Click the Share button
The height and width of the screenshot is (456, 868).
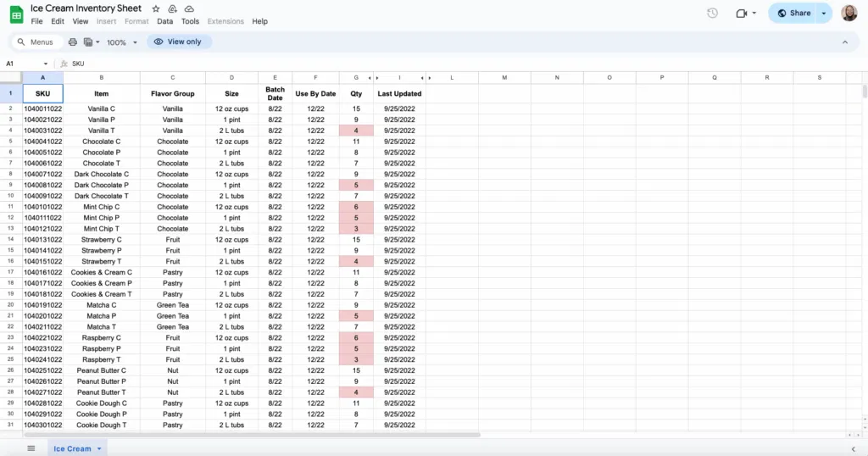coord(793,14)
